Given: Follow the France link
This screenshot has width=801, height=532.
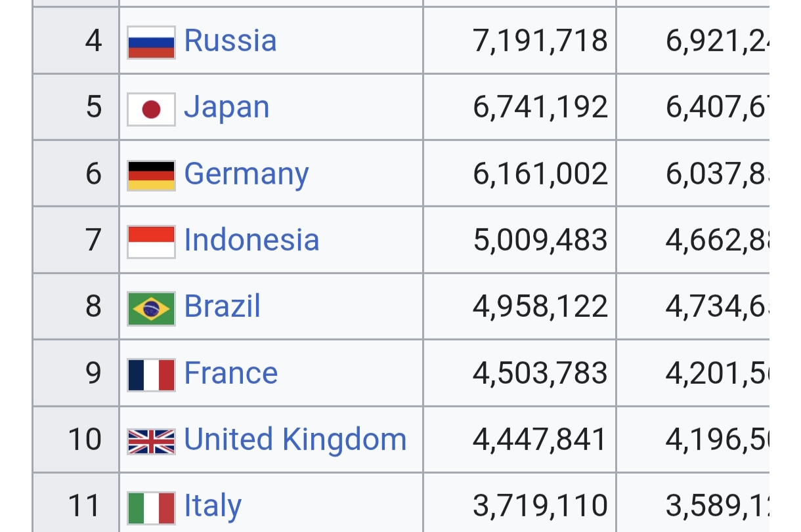Looking at the screenshot, I should 231,373.
